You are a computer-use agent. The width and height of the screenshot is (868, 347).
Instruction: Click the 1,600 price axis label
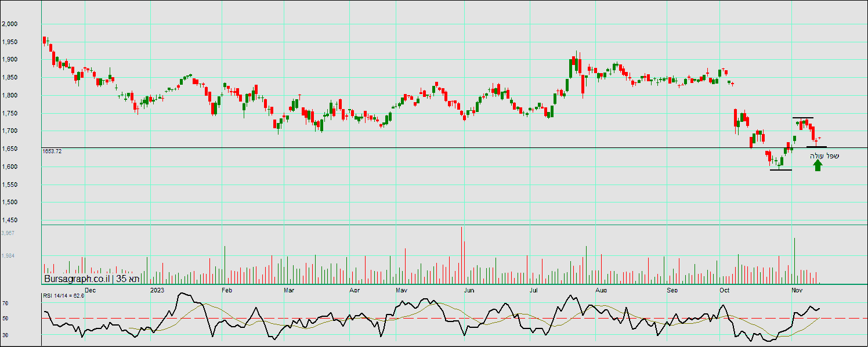[x=10, y=167]
